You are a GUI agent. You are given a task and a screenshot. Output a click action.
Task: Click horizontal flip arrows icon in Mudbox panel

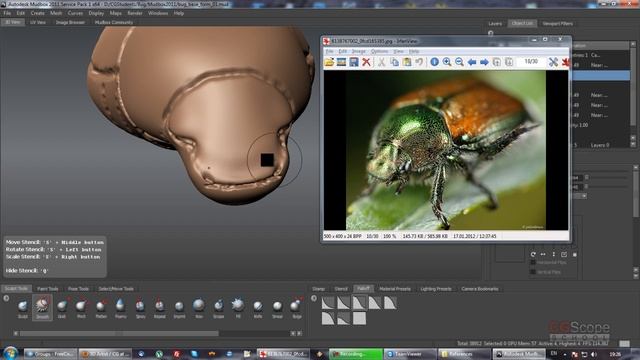(543, 254)
